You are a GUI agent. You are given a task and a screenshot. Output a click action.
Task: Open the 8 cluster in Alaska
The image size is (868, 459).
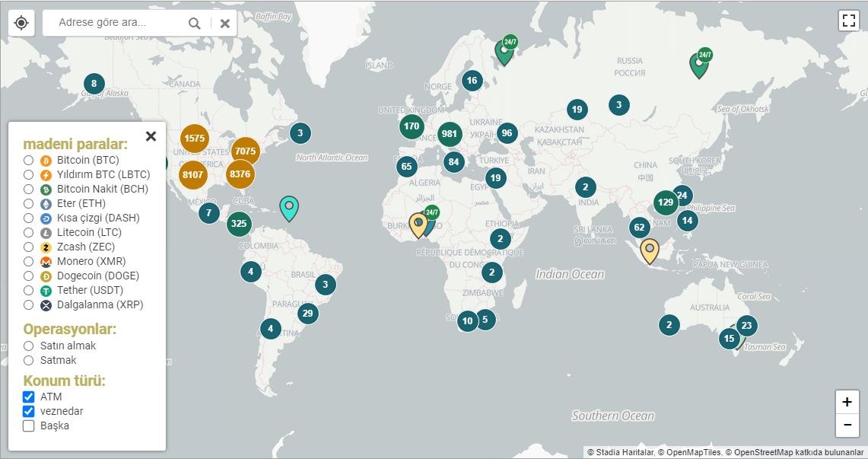click(94, 84)
